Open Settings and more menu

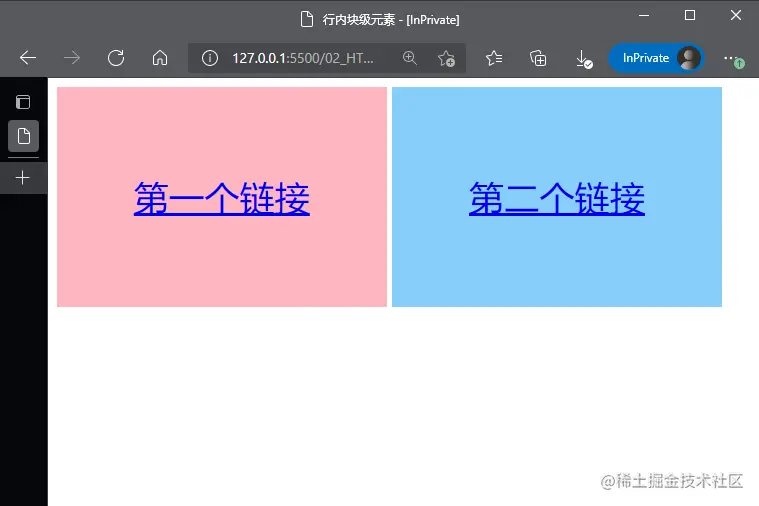(733, 59)
